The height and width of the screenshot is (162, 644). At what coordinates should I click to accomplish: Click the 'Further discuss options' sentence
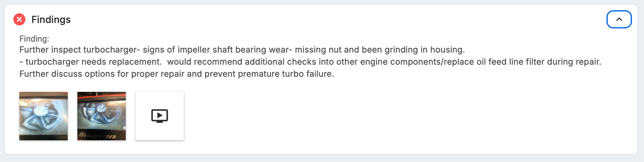click(177, 74)
